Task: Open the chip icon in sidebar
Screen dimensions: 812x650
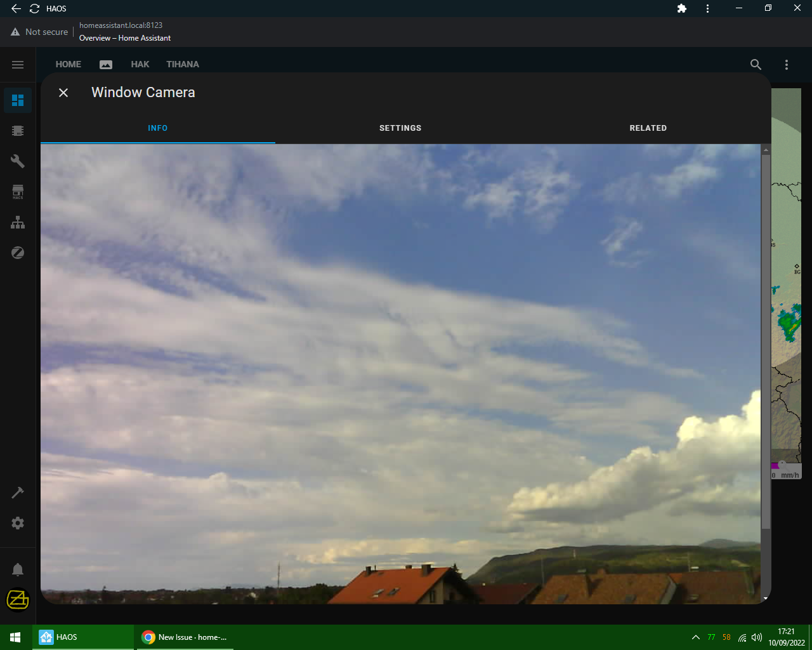Action: (x=18, y=131)
